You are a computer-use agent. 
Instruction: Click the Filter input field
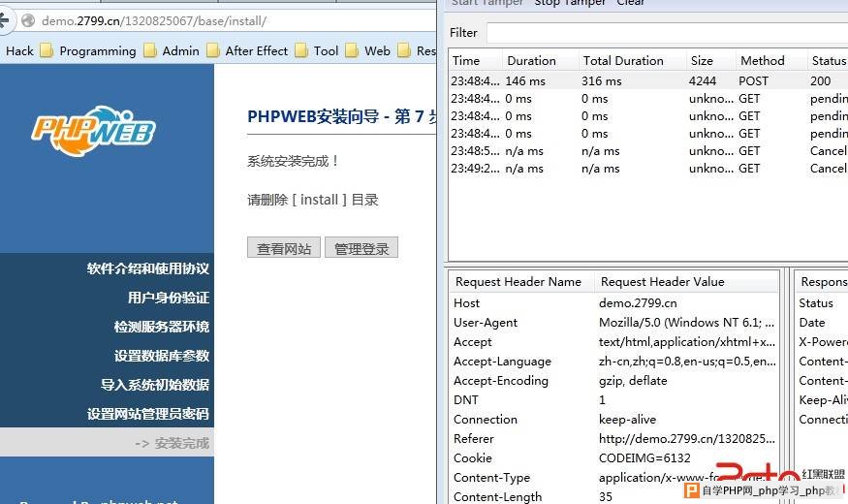pos(668,32)
